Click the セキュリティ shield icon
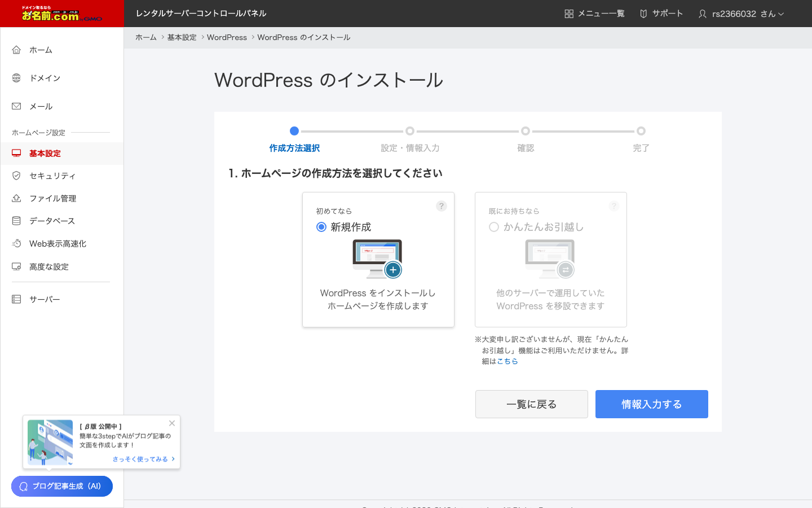The height and width of the screenshot is (508, 812). tap(16, 176)
